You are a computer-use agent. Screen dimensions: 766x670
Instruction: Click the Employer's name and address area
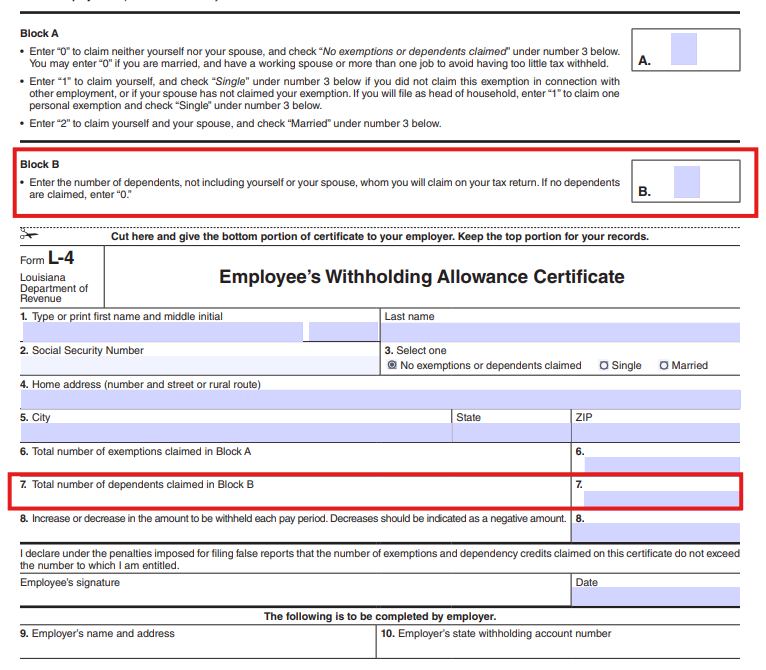point(196,648)
